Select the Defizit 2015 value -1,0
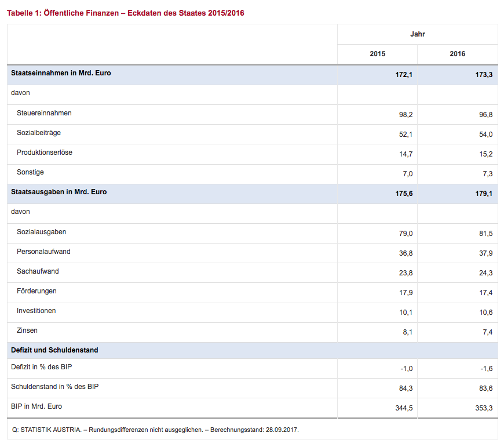The image size is (504, 447). (x=406, y=369)
